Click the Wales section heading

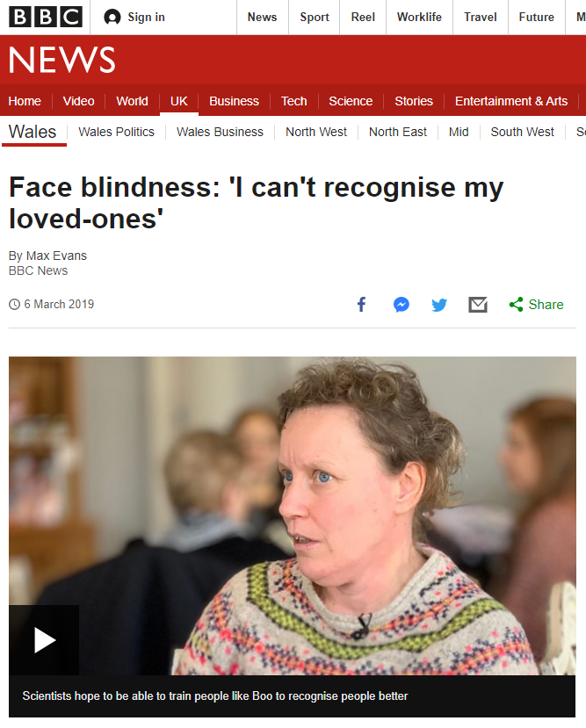click(33, 132)
